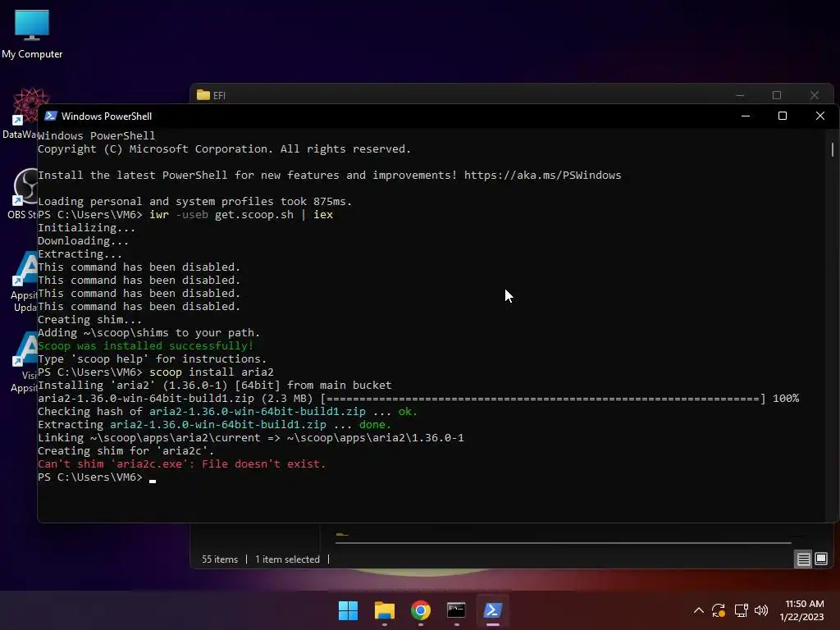This screenshot has height=630, width=840.
Task: Click the PowerShell vertical scrollbar thumb
Action: (x=833, y=149)
